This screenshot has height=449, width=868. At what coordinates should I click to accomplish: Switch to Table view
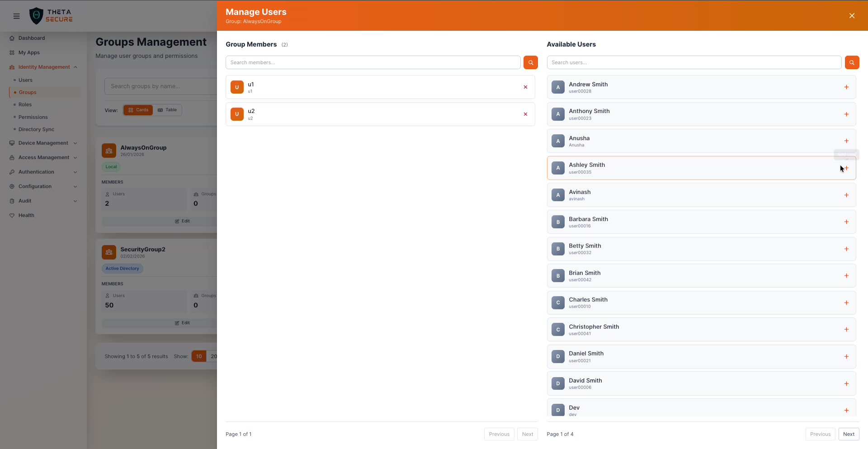[168, 110]
